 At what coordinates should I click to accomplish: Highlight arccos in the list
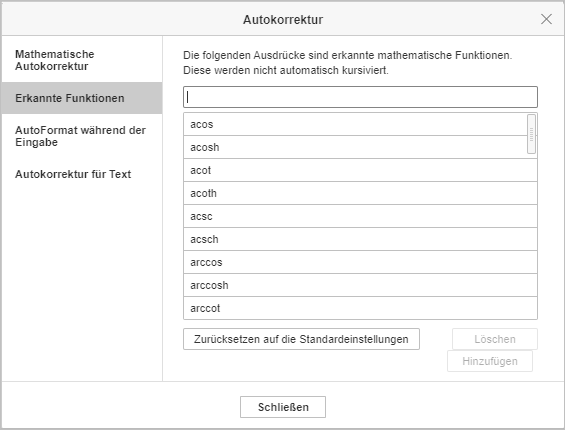coord(360,262)
